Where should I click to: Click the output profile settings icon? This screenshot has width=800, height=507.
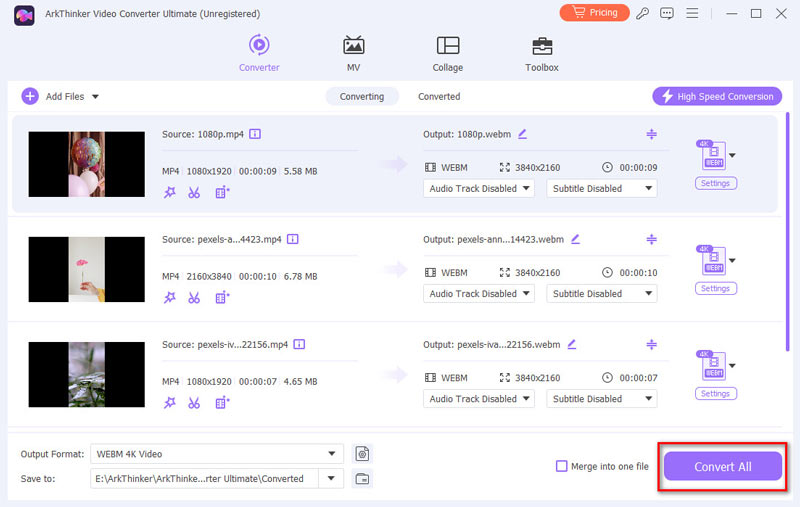coord(362,454)
